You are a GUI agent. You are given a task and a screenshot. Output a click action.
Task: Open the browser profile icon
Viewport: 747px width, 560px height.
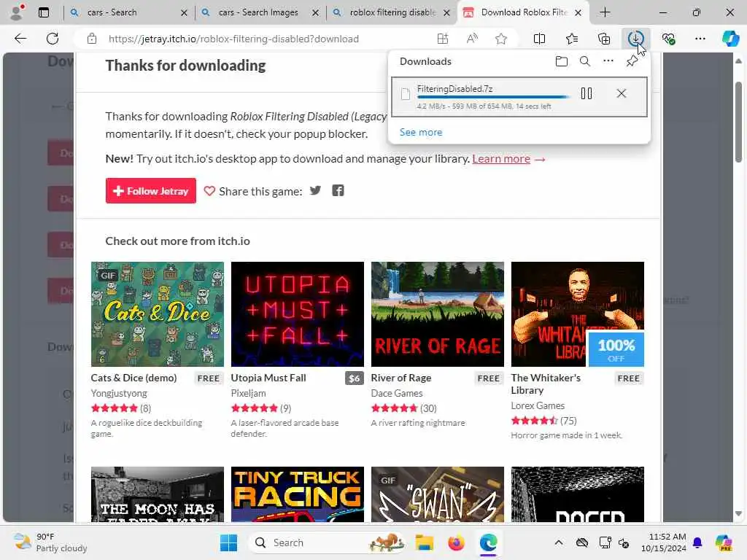coord(16,12)
